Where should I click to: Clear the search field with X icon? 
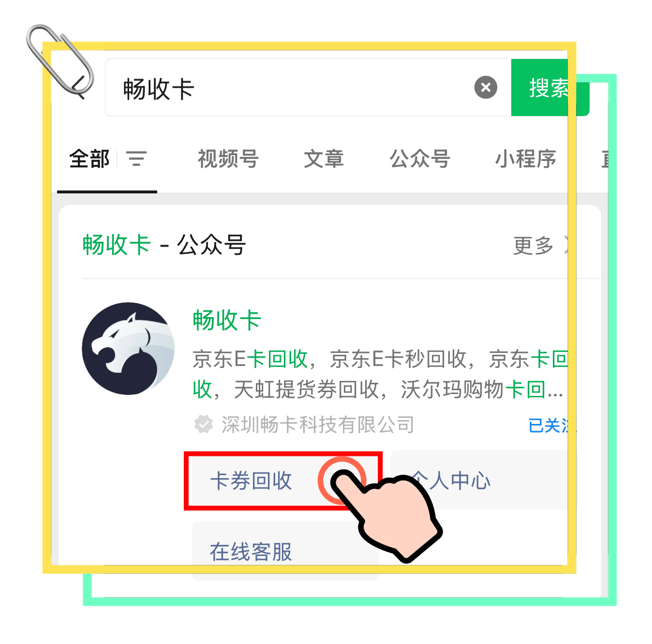click(x=486, y=88)
